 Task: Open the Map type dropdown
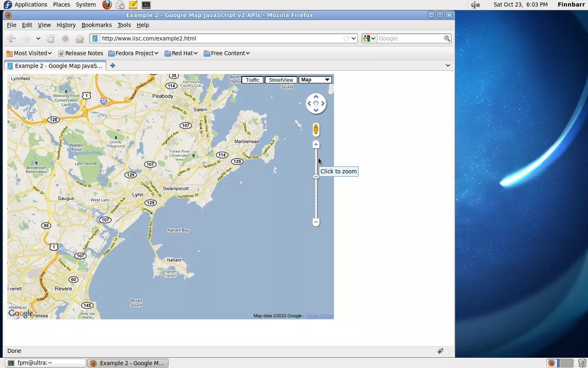tap(315, 80)
